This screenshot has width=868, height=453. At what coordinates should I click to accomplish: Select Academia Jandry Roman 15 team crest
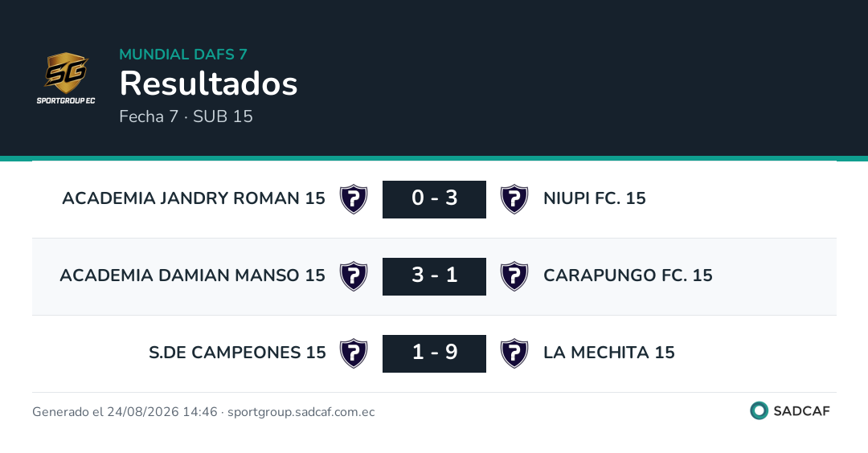pyautogui.click(x=354, y=199)
